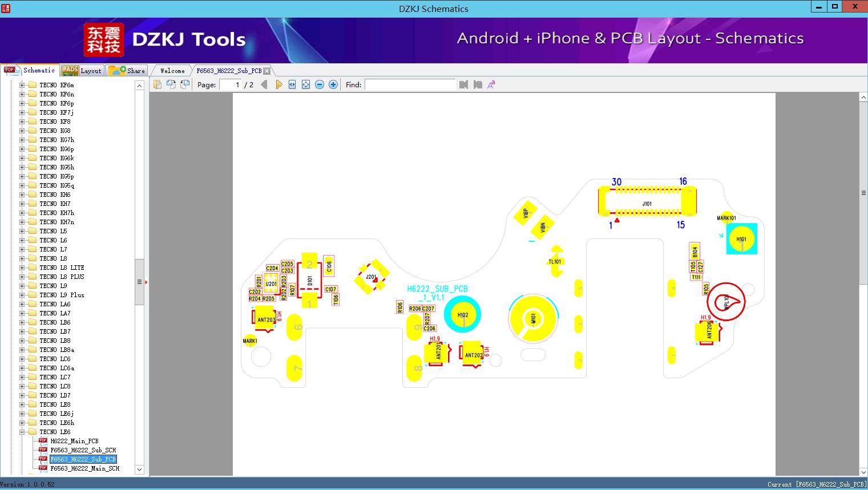Expand the TECNO KG5p folder
Viewport: 868px width, 490px height.
pos(22,176)
